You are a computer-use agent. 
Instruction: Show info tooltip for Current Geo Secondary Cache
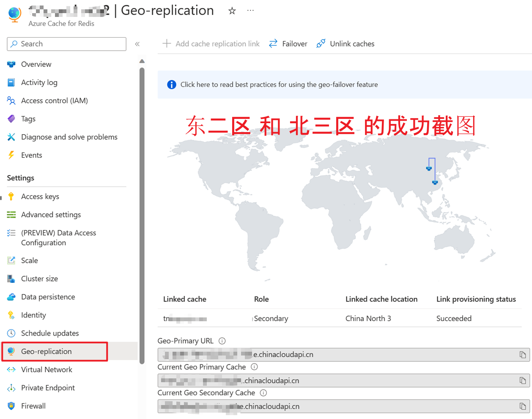263,393
